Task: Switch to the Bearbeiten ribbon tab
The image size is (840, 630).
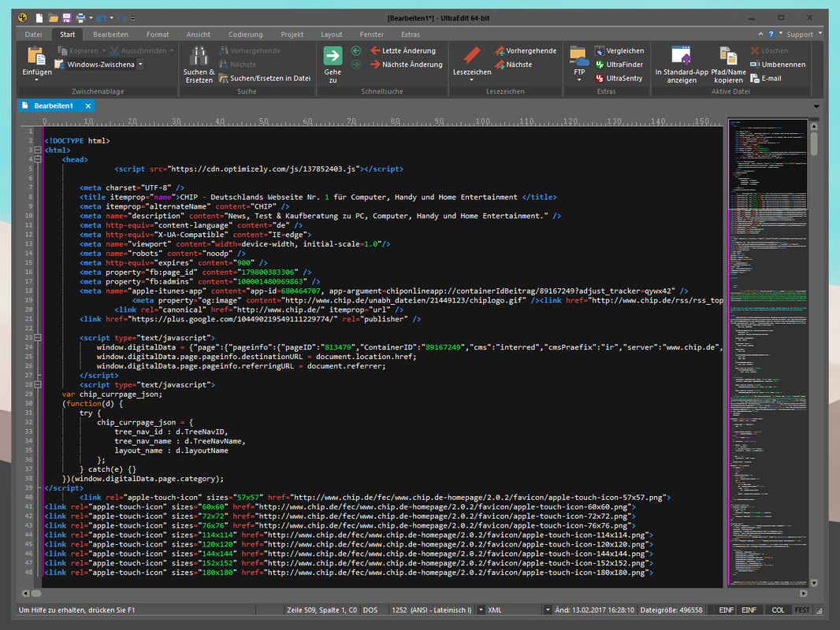Action: click(110, 35)
